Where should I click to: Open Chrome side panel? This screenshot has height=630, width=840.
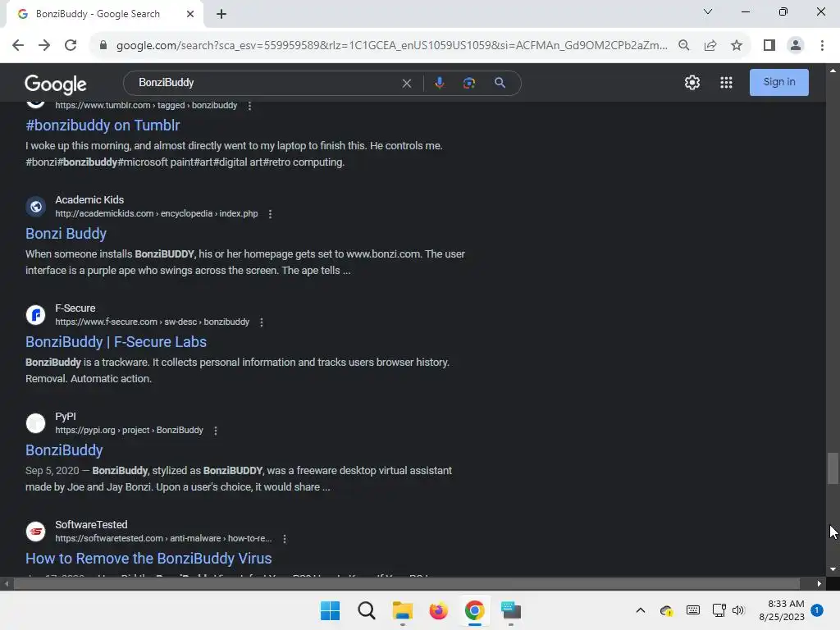769,46
